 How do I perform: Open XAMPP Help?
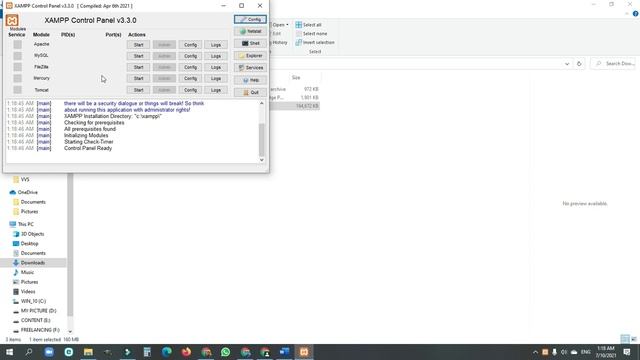[x=250, y=80]
